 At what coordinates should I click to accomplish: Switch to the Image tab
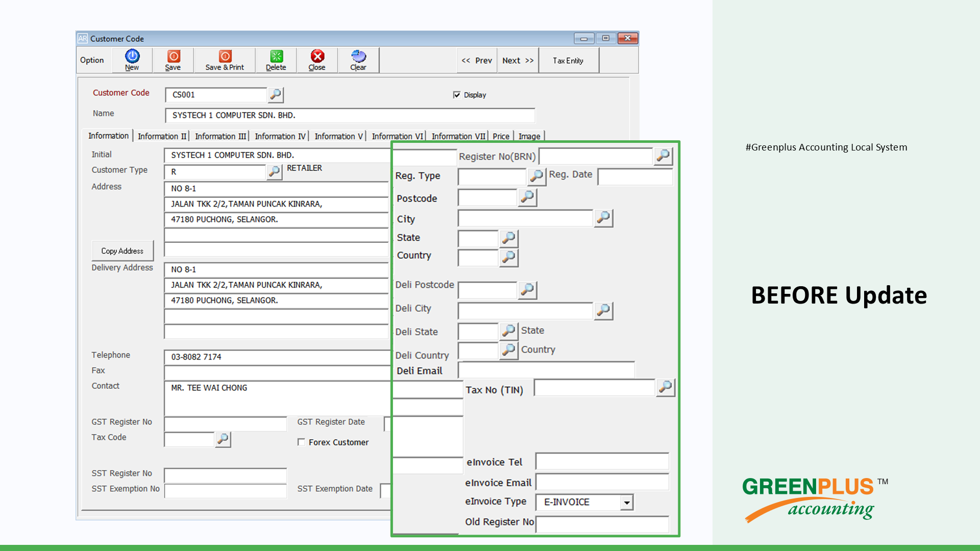(x=529, y=136)
